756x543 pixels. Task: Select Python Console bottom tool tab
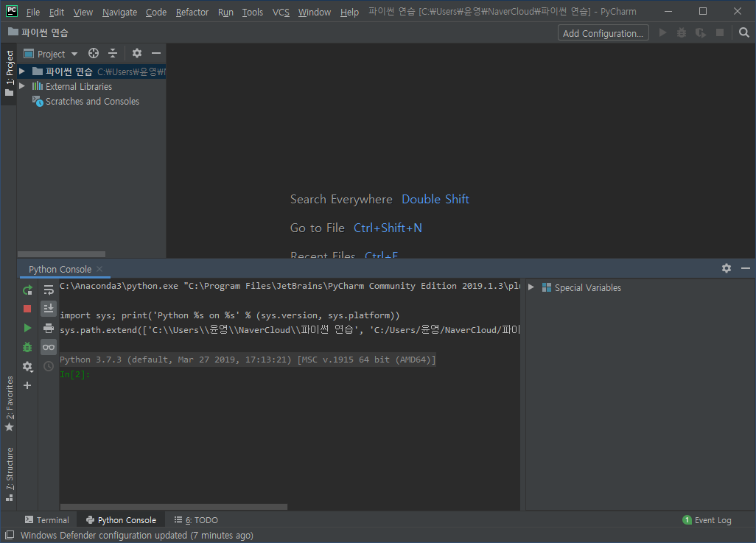121,520
